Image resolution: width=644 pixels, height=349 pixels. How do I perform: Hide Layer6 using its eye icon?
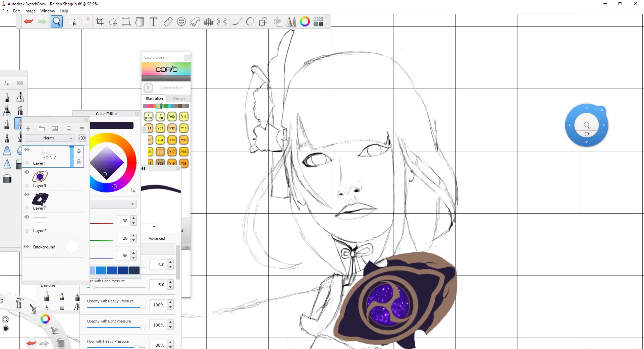[27, 172]
